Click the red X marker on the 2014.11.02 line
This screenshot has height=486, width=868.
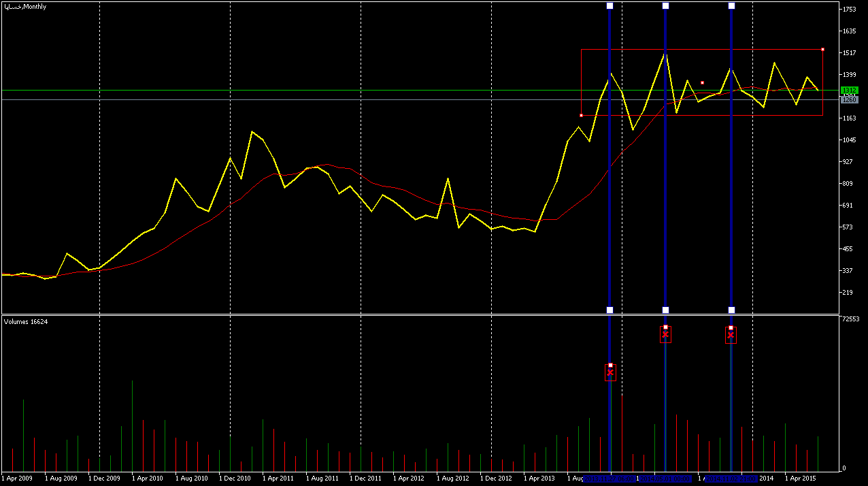(x=731, y=335)
